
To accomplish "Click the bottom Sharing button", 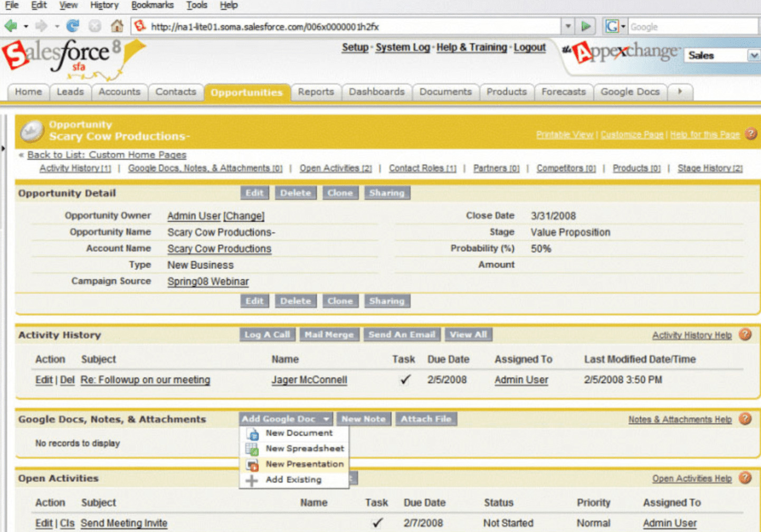I will coord(387,301).
